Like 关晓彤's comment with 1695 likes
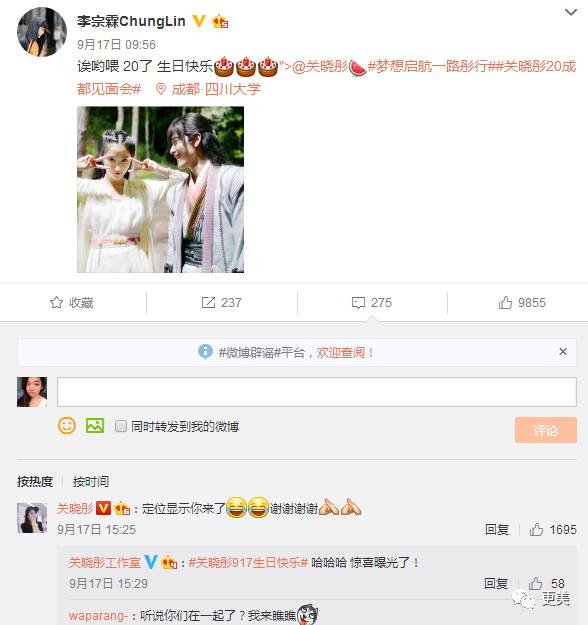The image size is (588, 625). (x=536, y=529)
